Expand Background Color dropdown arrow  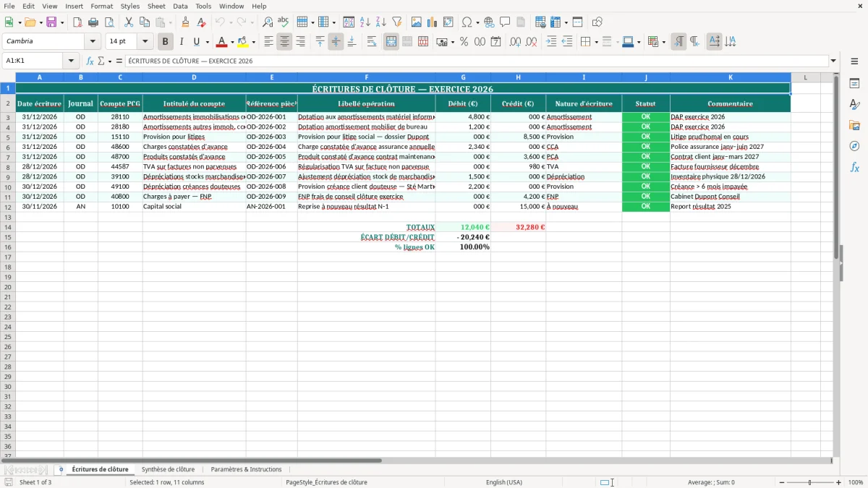tap(253, 42)
